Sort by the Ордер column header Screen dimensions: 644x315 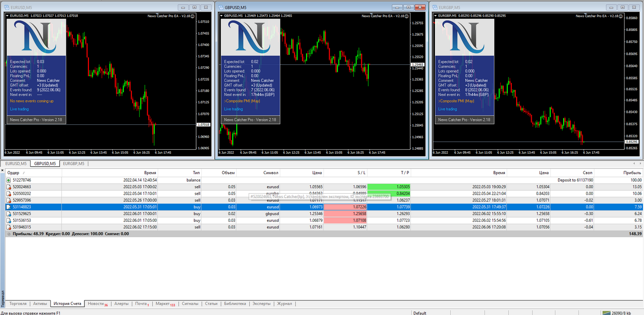coord(33,173)
